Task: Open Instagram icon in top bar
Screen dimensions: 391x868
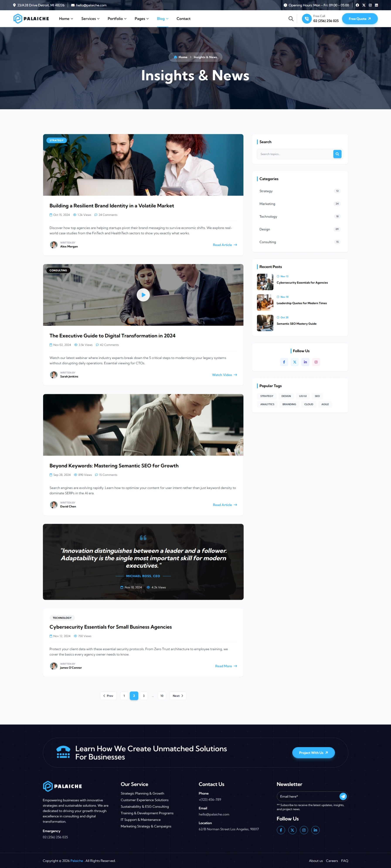Action: pos(370,5)
